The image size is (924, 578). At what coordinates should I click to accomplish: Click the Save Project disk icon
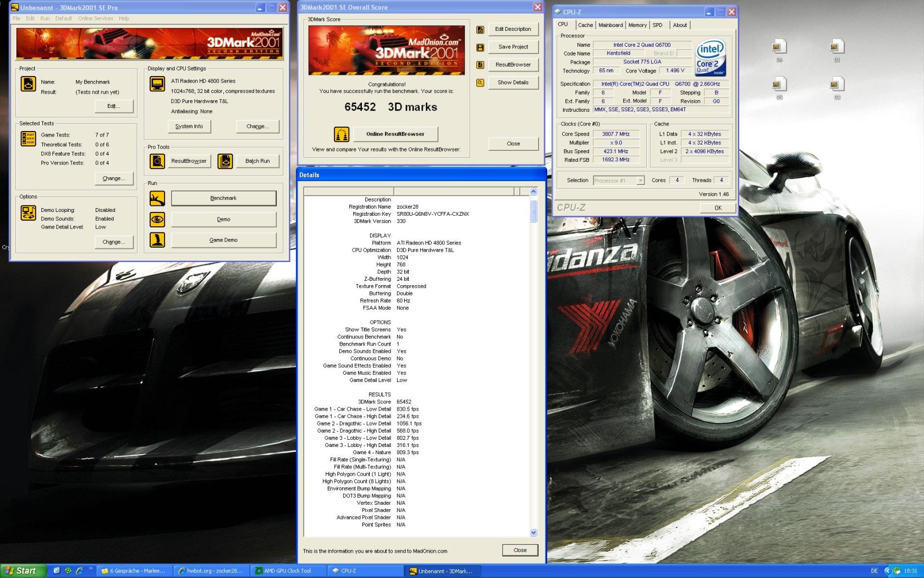[x=480, y=48]
